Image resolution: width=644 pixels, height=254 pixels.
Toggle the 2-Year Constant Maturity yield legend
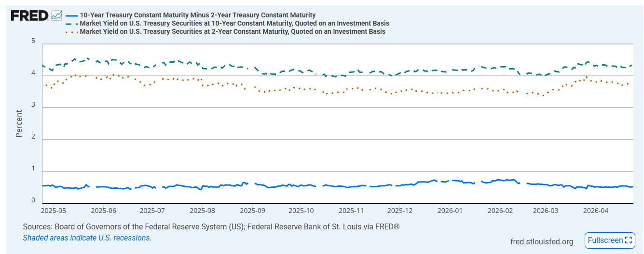click(233, 31)
